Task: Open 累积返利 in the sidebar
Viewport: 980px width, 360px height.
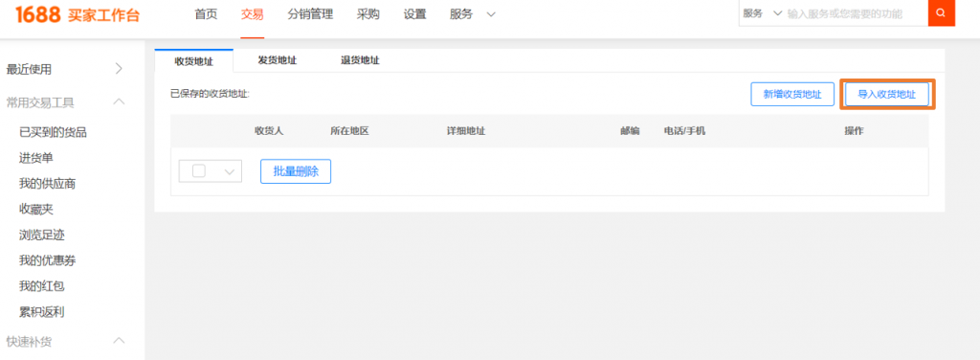Action: click(x=42, y=312)
